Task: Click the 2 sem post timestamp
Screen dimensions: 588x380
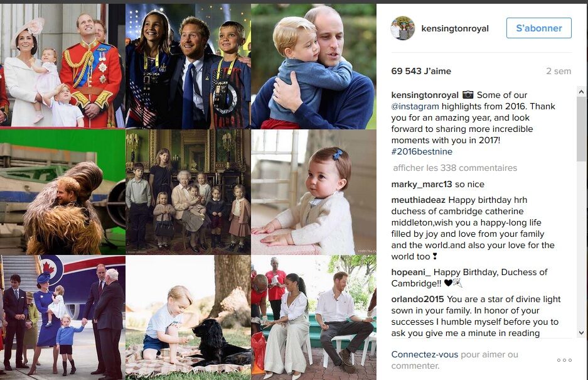Action: (x=559, y=72)
